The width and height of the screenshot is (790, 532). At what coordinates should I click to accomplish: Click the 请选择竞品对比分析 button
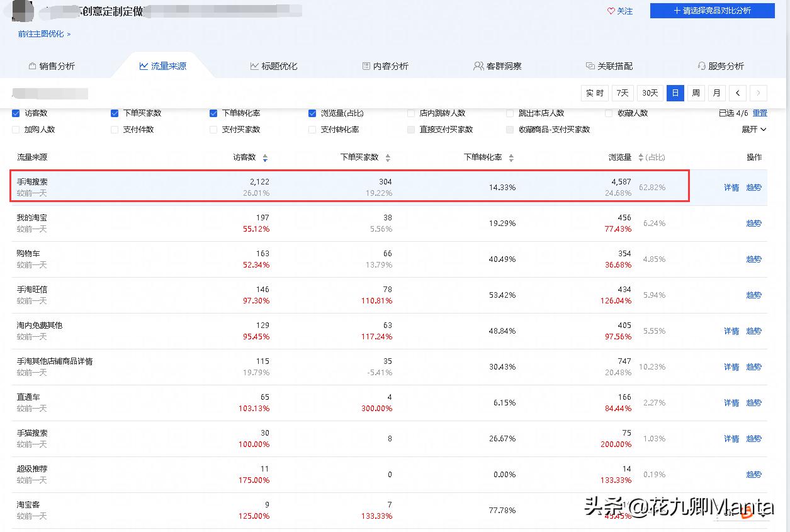pyautogui.click(x=712, y=11)
